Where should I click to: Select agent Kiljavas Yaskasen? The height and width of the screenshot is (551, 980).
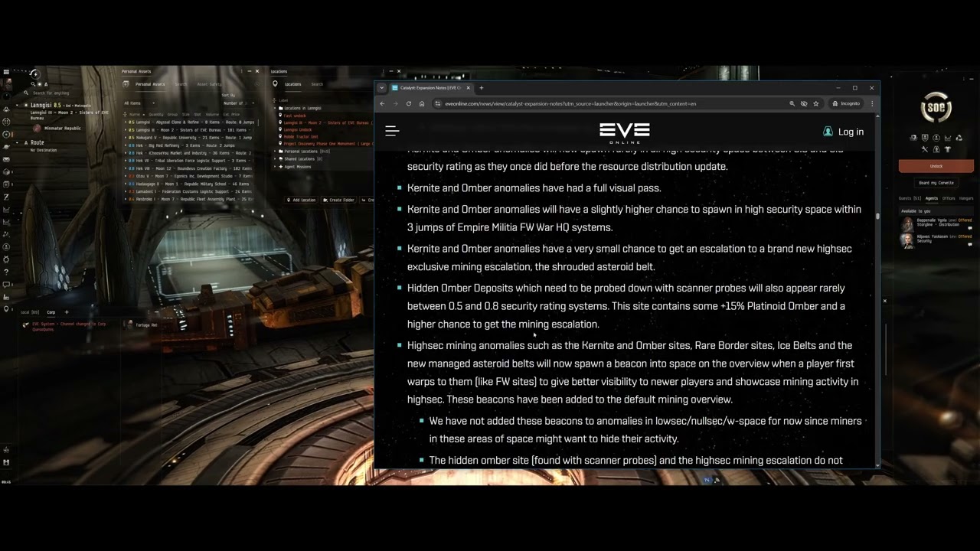(x=936, y=240)
